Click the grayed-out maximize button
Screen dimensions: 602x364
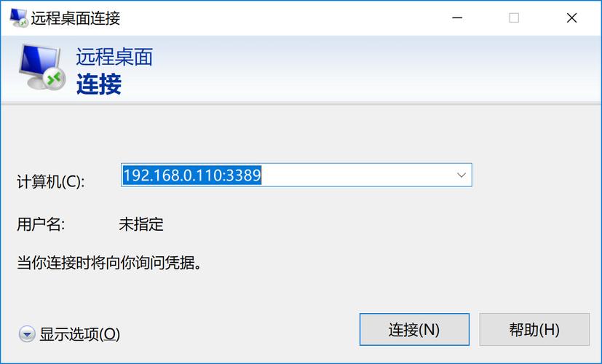pyautogui.click(x=514, y=17)
